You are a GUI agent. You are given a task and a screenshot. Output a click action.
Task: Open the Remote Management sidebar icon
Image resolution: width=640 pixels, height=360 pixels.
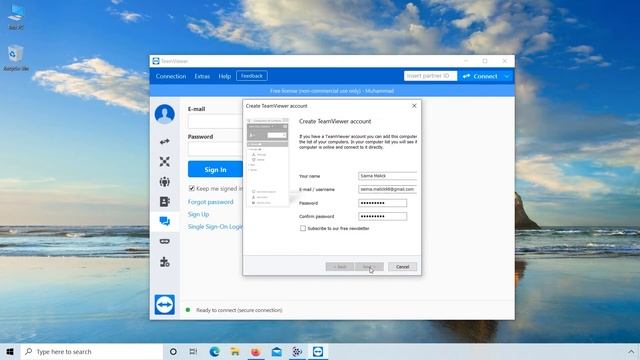tap(164, 162)
